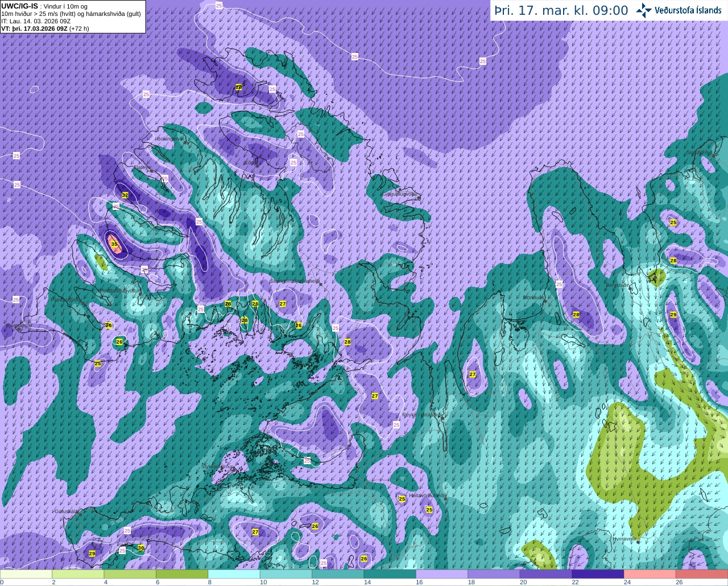Click the Siglufjörður station label

(699, 152)
